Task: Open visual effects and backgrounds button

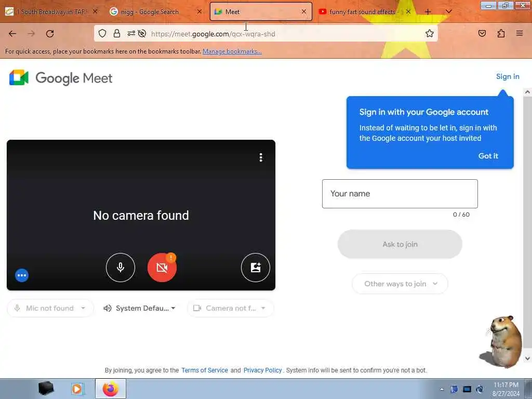Action: 256,268
